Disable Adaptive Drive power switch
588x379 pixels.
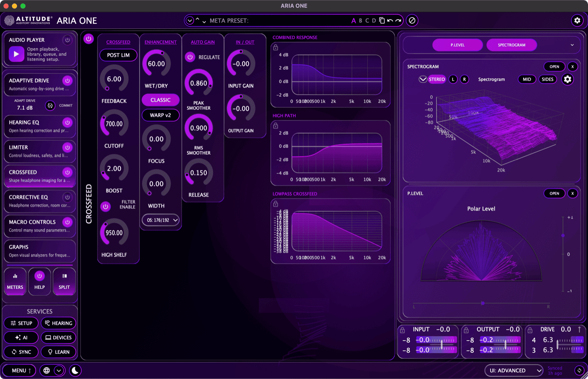(x=67, y=80)
